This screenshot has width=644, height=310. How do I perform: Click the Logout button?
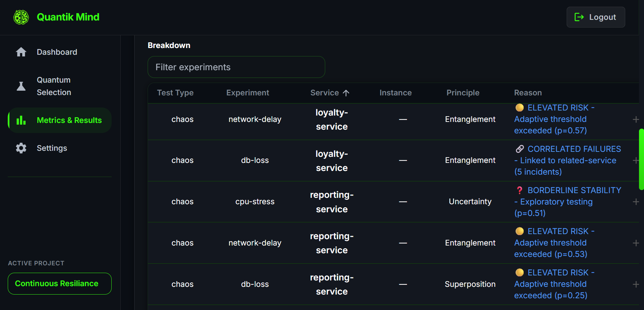(x=596, y=17)
